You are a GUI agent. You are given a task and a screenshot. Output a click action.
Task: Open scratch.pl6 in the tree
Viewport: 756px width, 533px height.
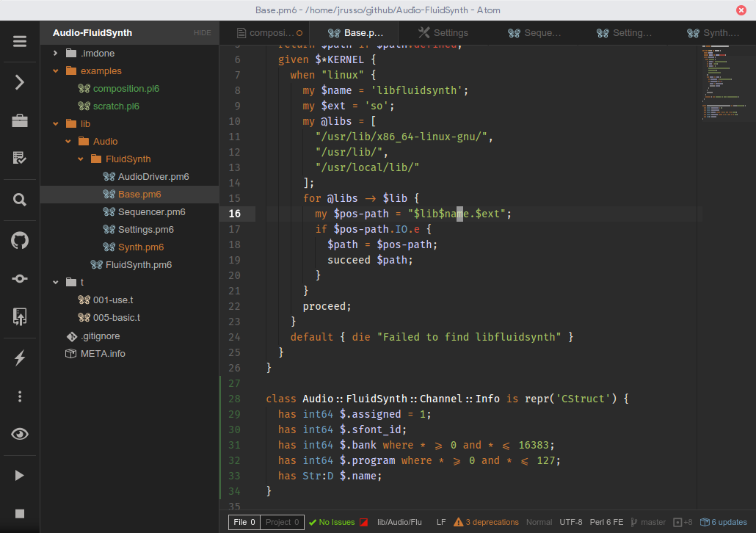(116, 106)
